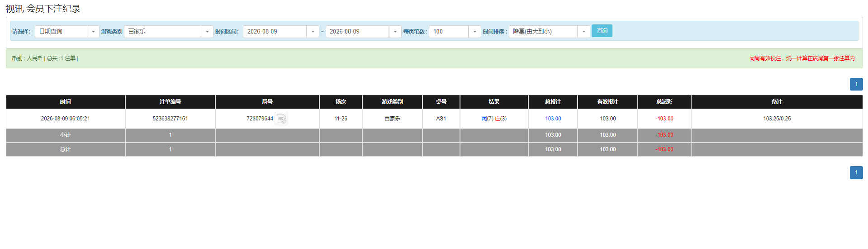The width and height of the screenshot is (868, 249).
Task: Select the 注单编号 column header
Action: tap(170, 102)
